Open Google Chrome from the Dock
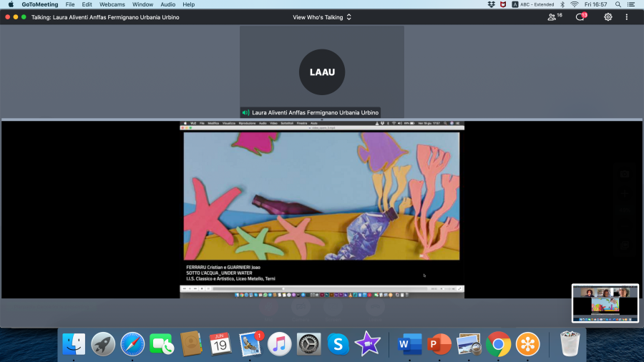 498,344
